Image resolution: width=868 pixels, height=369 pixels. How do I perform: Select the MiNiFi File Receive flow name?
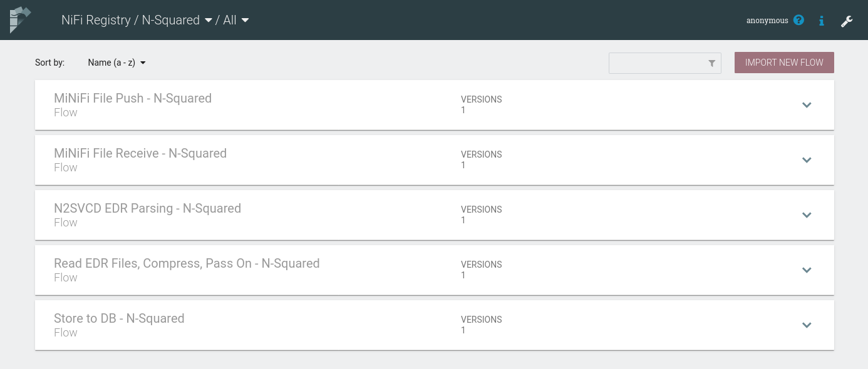coord(140,153)
